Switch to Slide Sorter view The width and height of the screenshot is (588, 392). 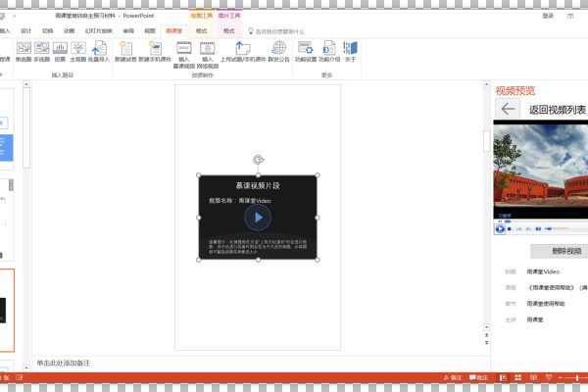[518, 377]
